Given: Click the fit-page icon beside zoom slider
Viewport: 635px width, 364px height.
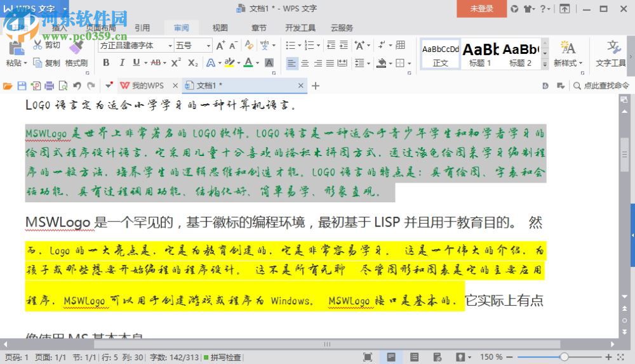Looking at the screenshot, I should click(620, 357).
